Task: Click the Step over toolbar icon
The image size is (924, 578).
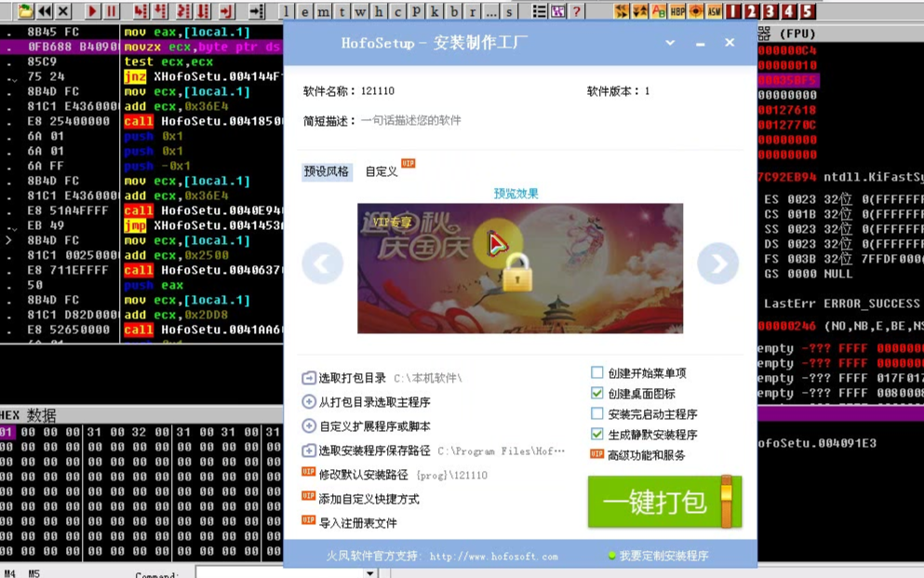Action: [x=160, y=10]
